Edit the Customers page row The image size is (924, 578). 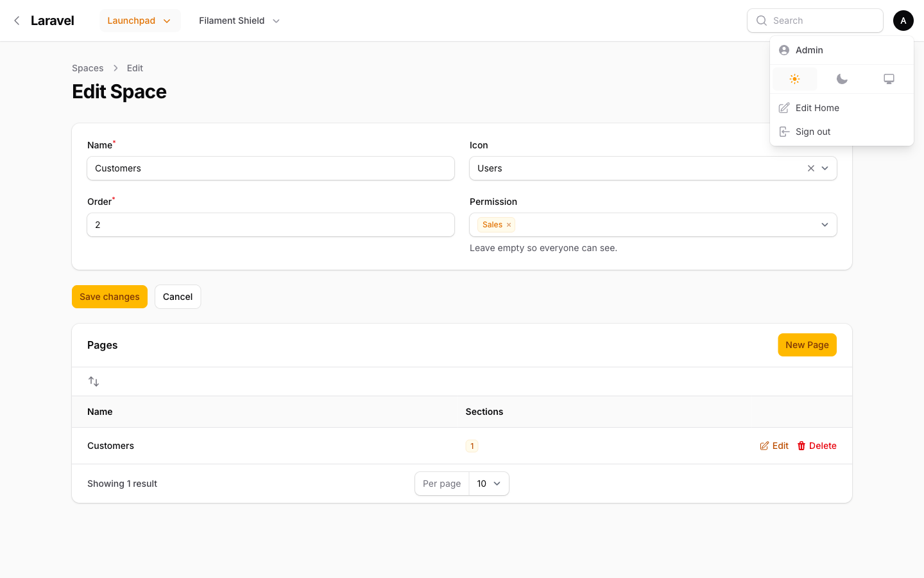coord(774,446)
